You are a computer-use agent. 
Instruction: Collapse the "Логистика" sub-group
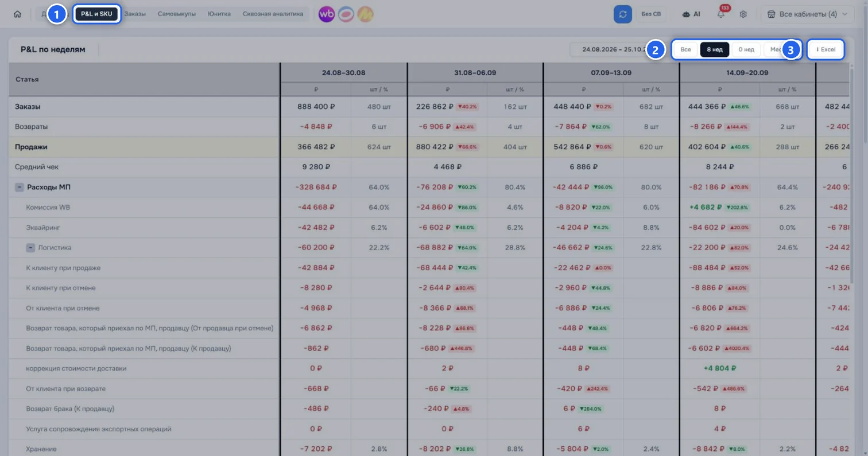point(30,248)
